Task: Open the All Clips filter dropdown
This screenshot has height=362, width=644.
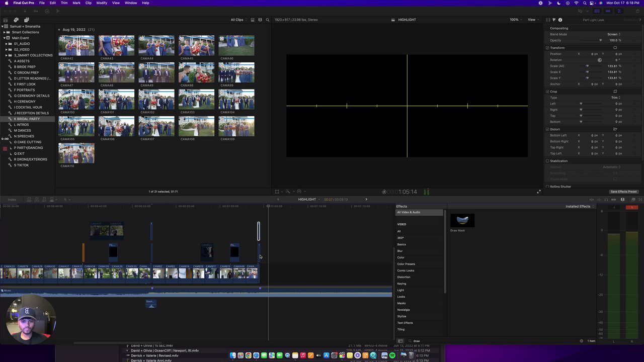Action: tap(238, 20)
